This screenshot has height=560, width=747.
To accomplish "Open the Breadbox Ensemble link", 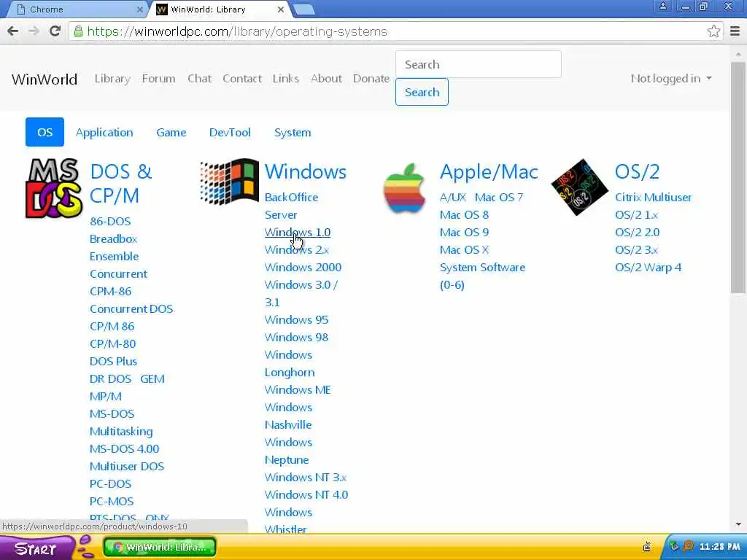I will coord(114,248).
